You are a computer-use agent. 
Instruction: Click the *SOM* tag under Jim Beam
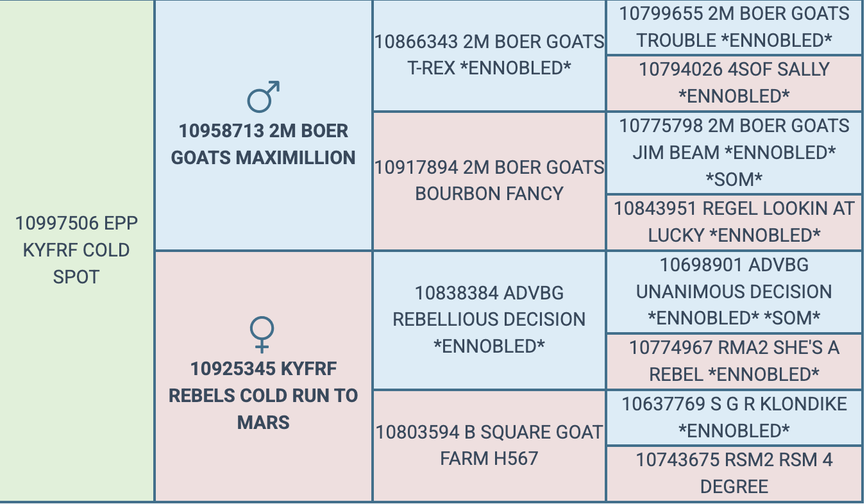coord(734,180)
